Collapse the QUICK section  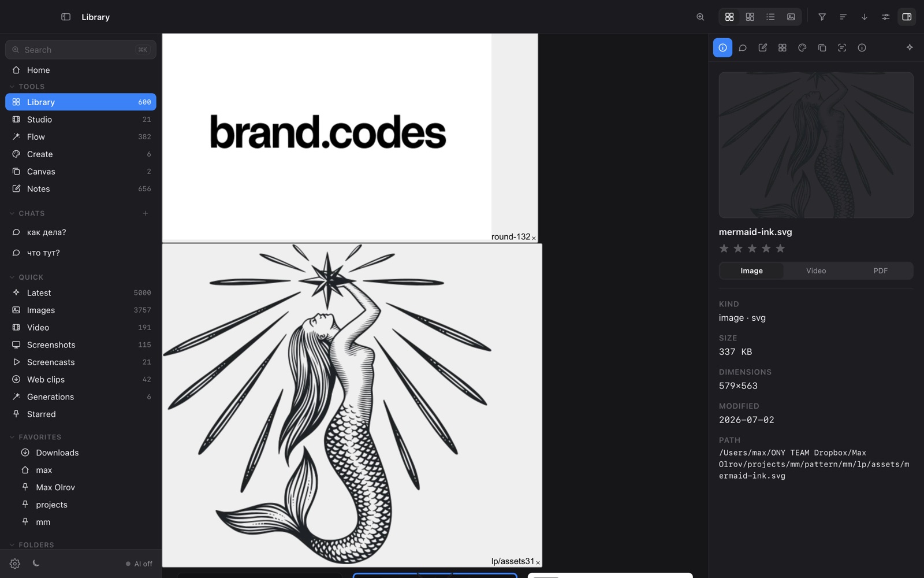(26, 277)
